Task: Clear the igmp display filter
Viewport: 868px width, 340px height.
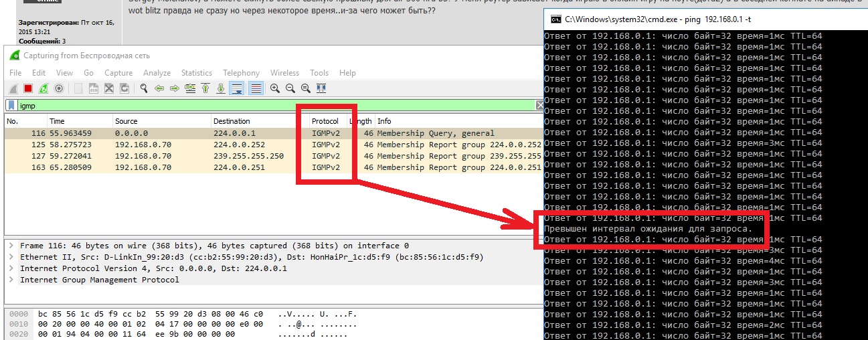Action: [x=540, y=105]
